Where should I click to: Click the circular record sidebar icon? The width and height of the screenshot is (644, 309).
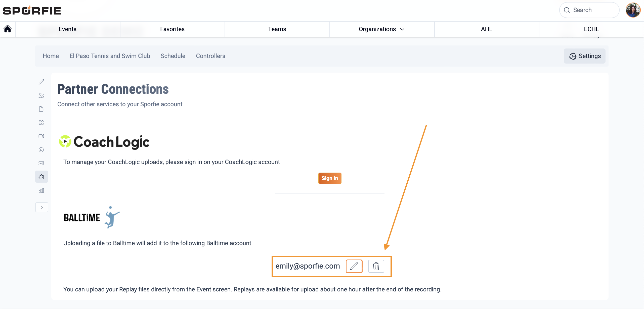[x=41, y=150]
